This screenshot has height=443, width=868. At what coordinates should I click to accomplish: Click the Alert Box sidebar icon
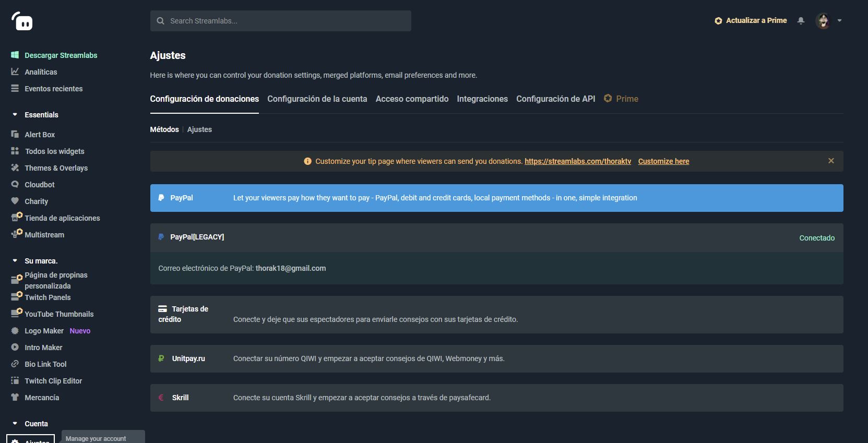15,135
